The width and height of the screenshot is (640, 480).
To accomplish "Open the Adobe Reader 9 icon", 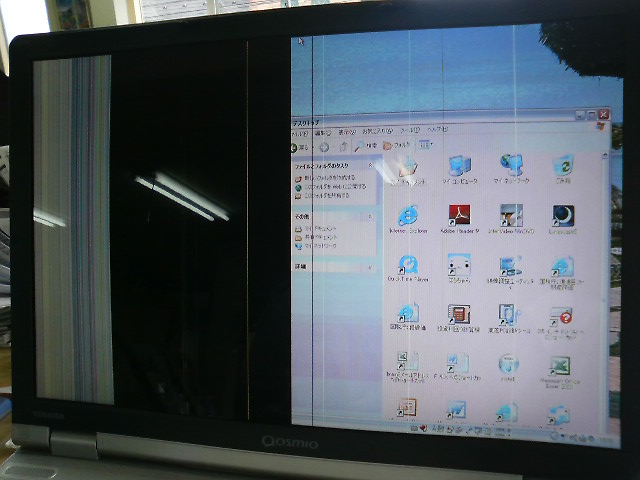I will tap(458, 216).
